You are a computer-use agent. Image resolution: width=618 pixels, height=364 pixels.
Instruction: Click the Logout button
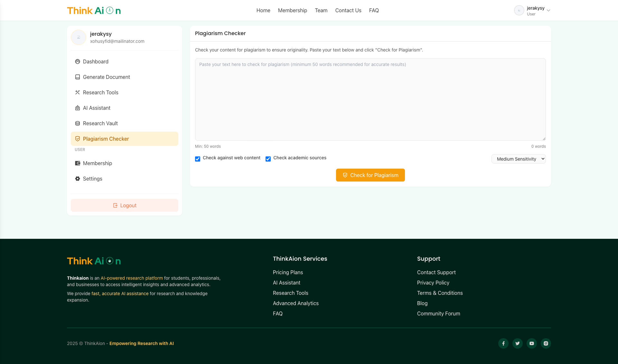(124, 205)
